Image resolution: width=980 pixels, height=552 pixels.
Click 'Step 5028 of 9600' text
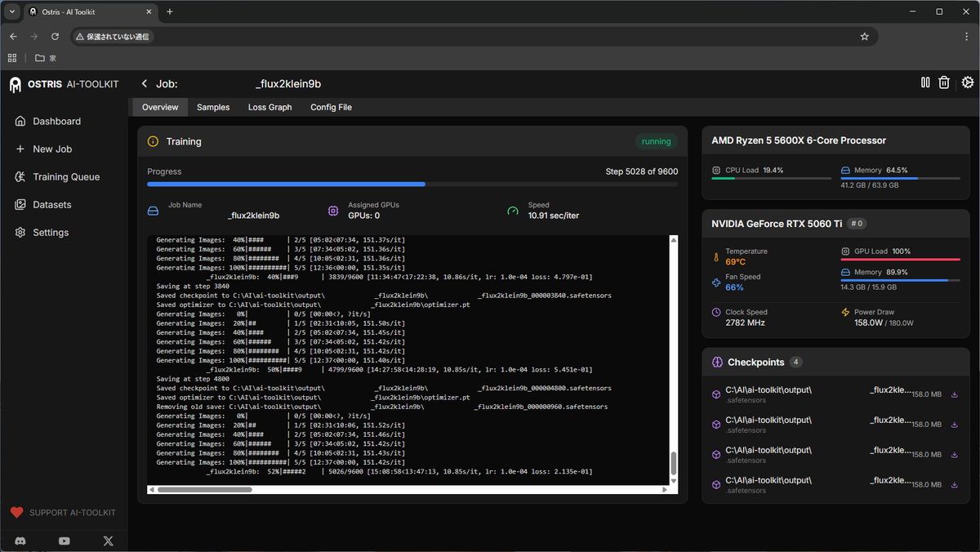coord(641,171)
